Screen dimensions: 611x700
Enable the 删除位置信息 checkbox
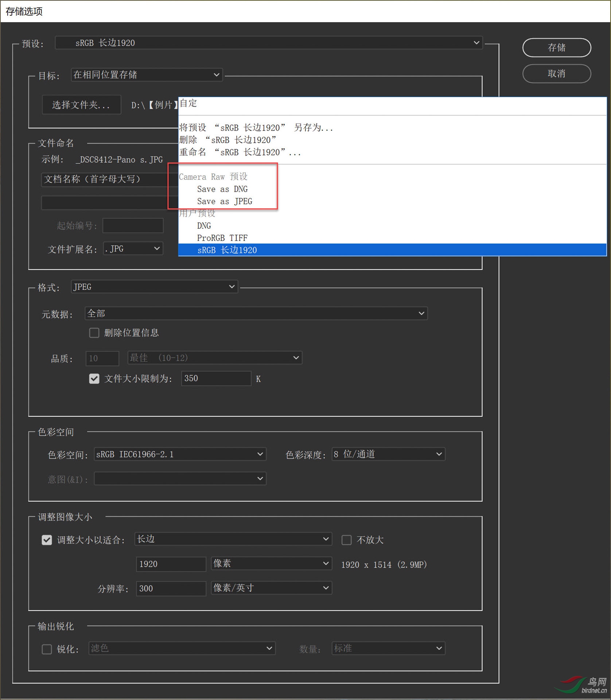(94, 332)
